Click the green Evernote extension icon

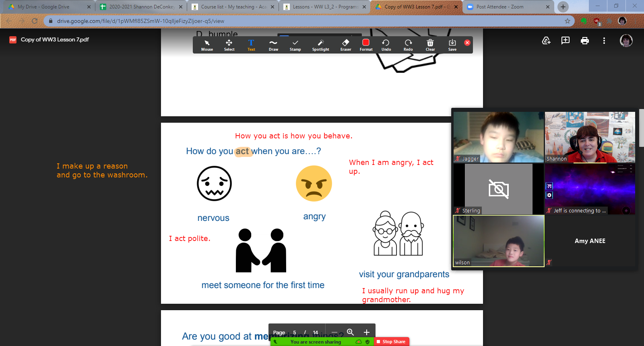(x=584, y=21)
